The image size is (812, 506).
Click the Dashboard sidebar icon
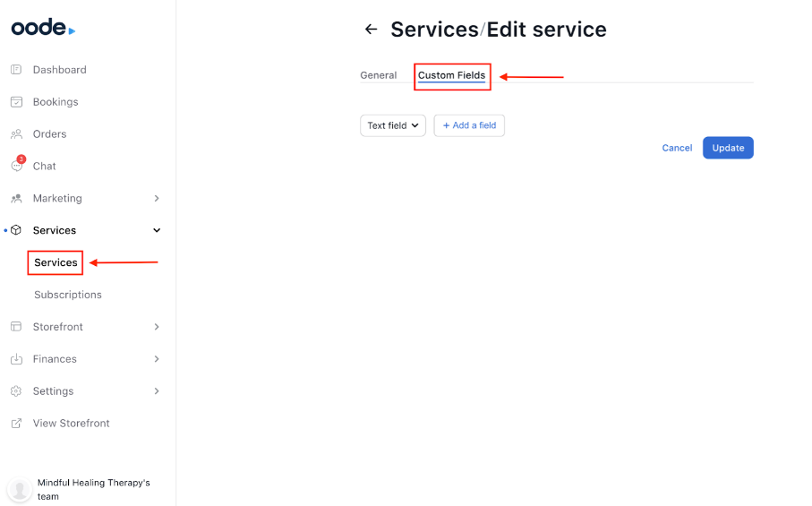pyautogui.click(x=16, y=70)
